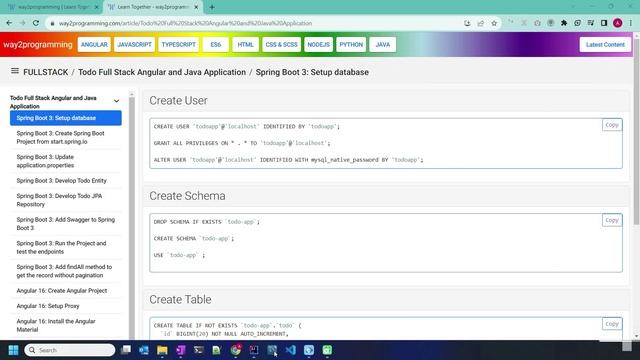
Task: Open File Explorer from the taskbar
Action: pos(162,350)
